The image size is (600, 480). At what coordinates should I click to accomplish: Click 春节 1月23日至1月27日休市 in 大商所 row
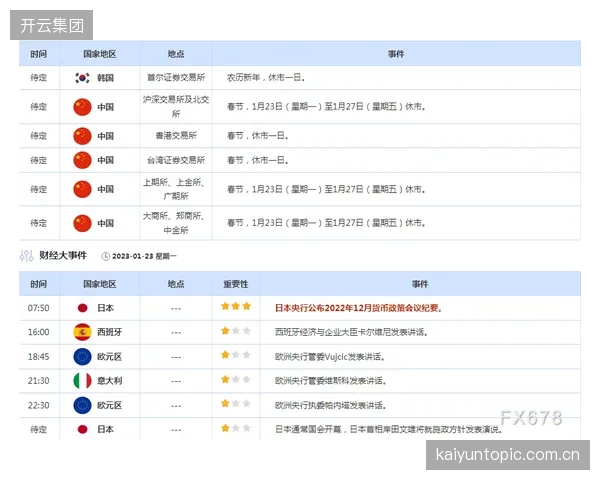326,223
